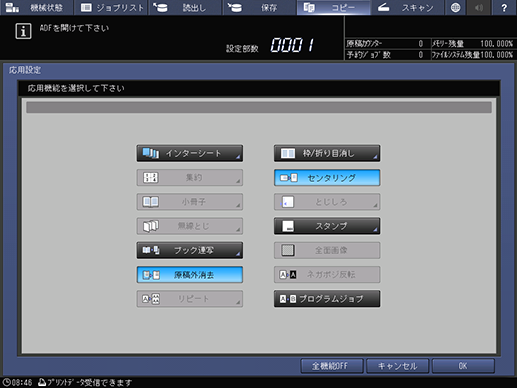Screen dimensions: 517x388
Task: Select the greyed 無線とじ perfect binding option
Action: click(x=190, y=226)
